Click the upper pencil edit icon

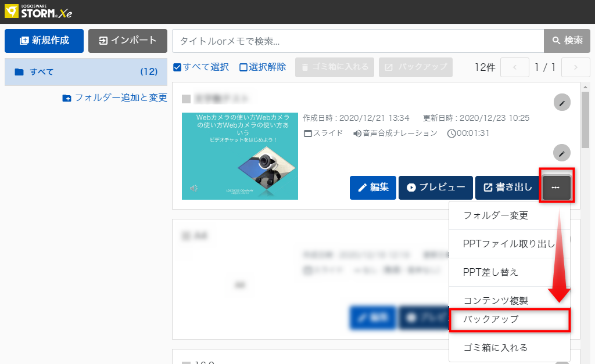(561, 103)
